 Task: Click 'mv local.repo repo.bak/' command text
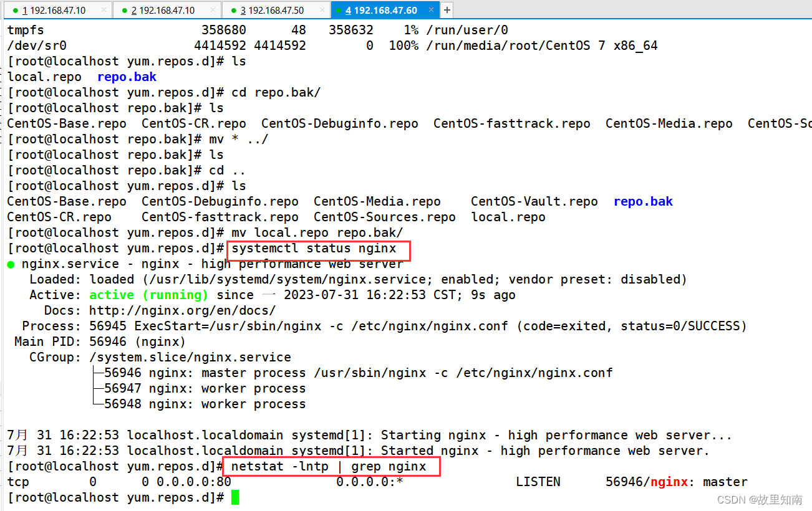pos(317,232)
